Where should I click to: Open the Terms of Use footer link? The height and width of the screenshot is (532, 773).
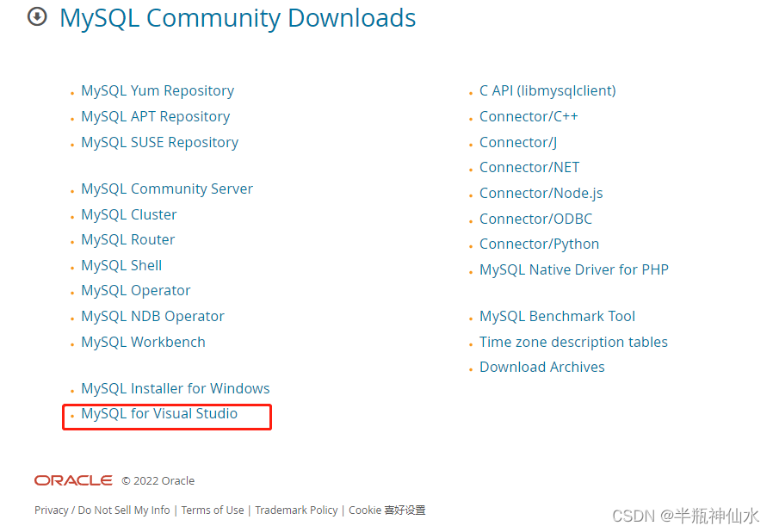tap(213, 510)
